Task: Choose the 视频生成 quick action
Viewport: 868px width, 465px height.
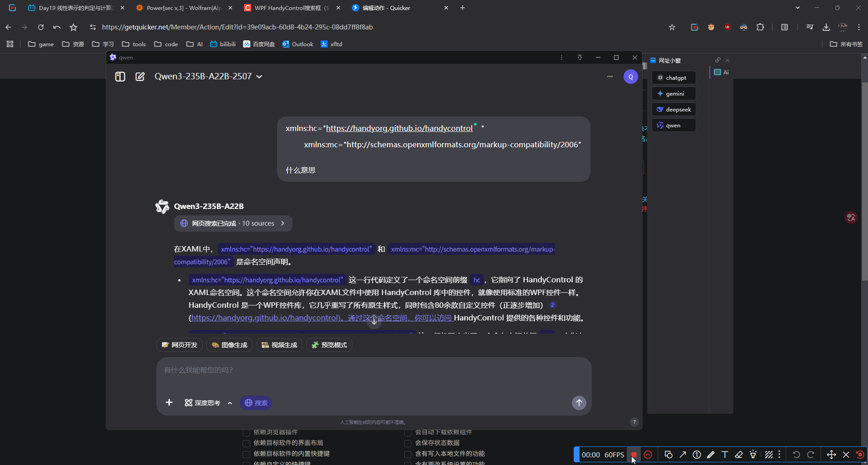Action: click(279, 345)
